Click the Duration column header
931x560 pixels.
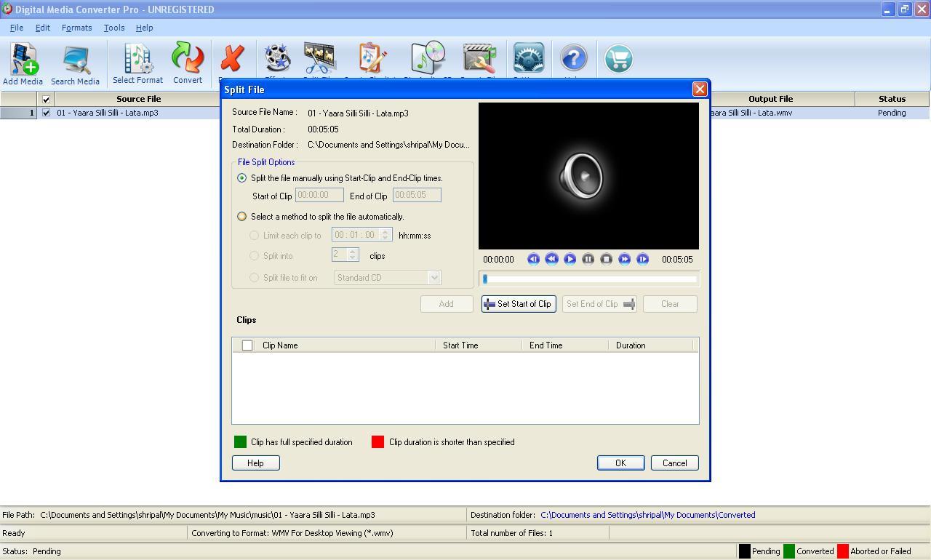coord(651,345)
